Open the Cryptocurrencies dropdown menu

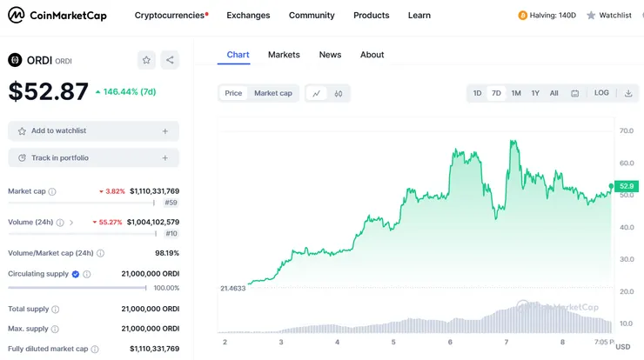tap(171, 16)
